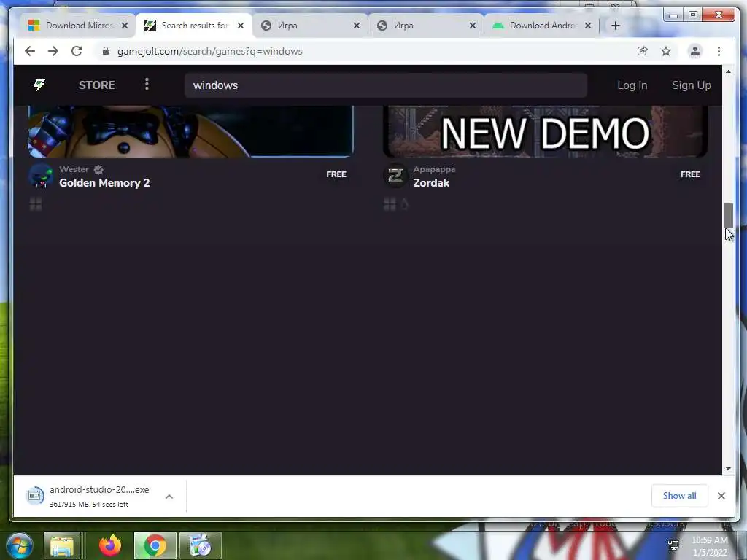
Task: Click the page's vertical scrollbar thumb
Action: pos(728,215)
